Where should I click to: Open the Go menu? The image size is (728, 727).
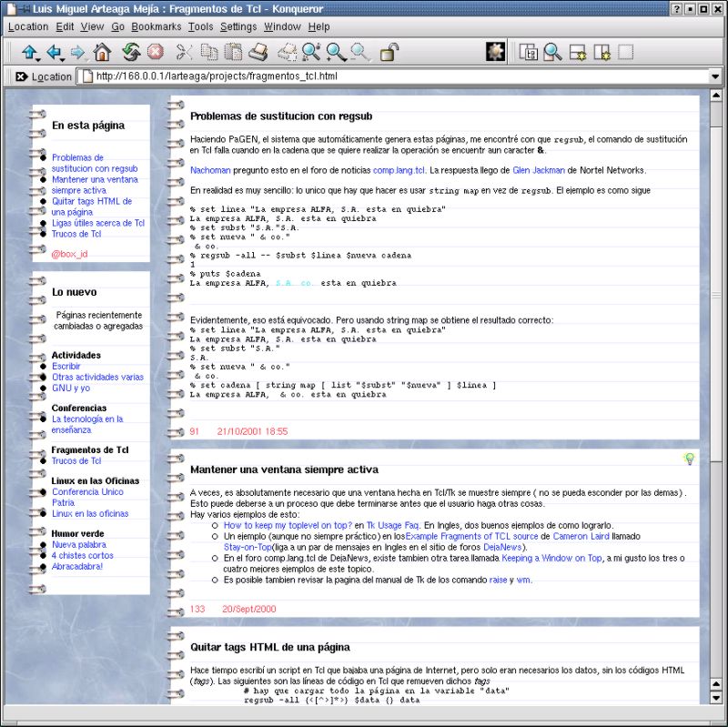pos(118,27)
